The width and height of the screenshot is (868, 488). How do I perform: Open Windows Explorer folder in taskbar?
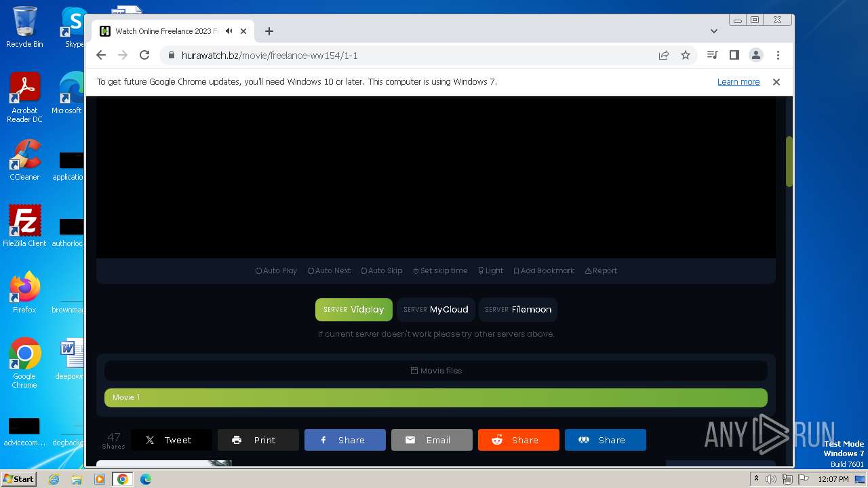[77, 479]
